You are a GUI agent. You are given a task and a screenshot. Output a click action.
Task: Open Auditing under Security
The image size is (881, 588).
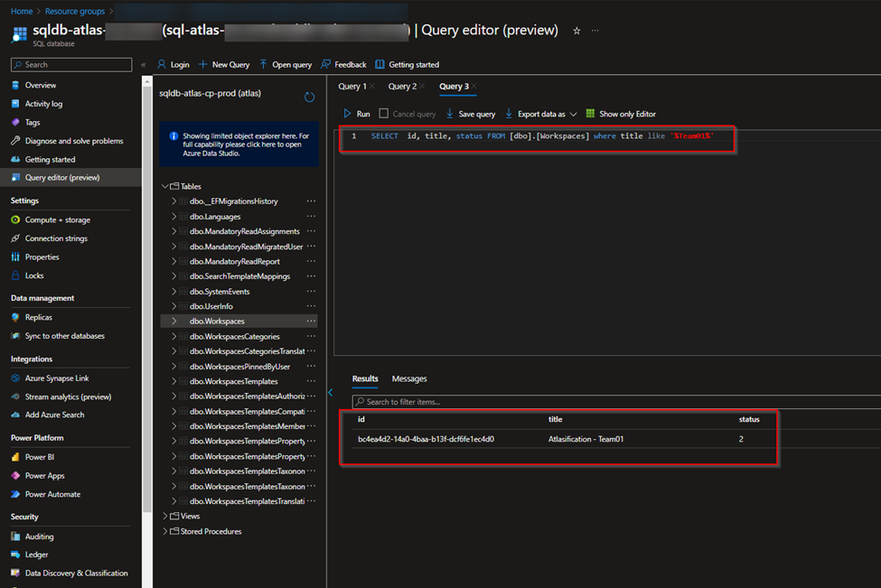tap(39, 537)
